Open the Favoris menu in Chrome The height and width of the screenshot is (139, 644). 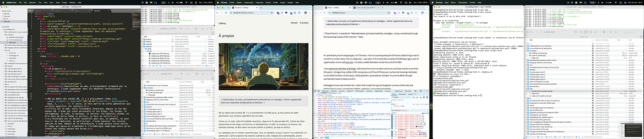pos(268,2)
